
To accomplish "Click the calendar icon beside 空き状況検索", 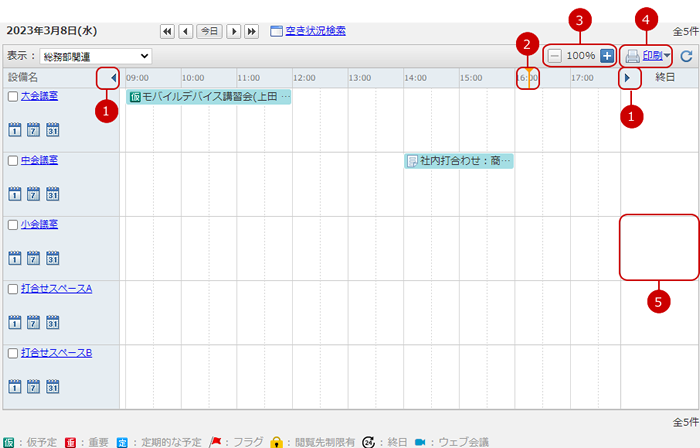I will click(x=276, y=31).
